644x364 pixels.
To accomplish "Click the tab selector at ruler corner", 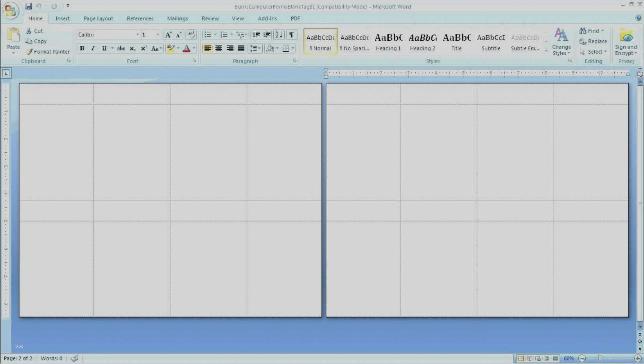I will (6, 73).
